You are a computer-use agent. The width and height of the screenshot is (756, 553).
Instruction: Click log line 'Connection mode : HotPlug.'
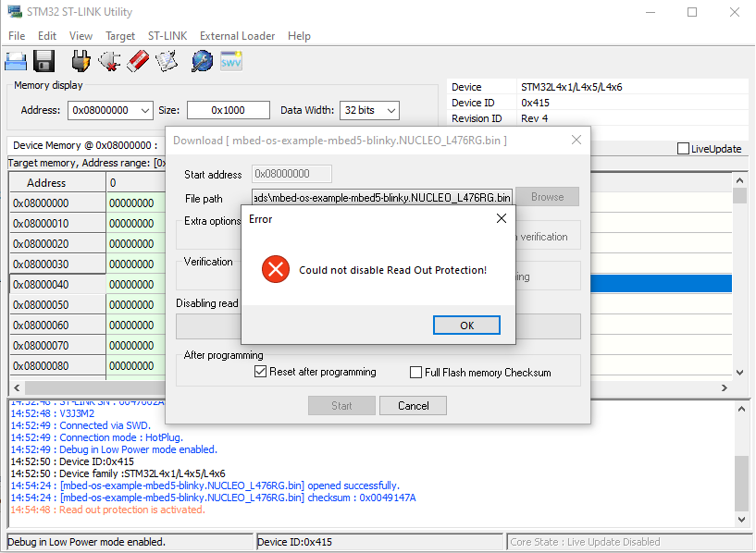(97, 437)
